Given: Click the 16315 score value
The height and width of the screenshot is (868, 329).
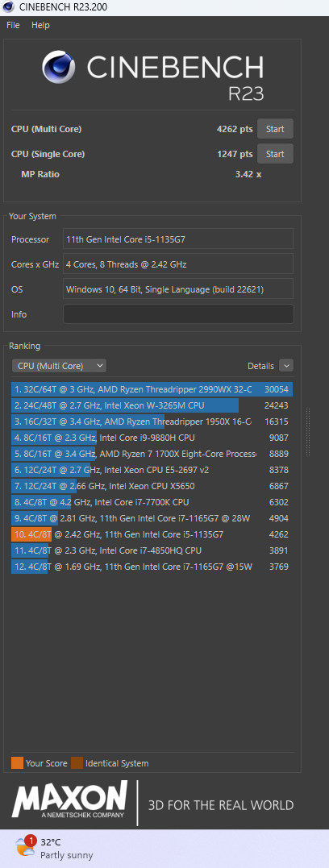Looking at the screenshot, I should click(277, 422).
